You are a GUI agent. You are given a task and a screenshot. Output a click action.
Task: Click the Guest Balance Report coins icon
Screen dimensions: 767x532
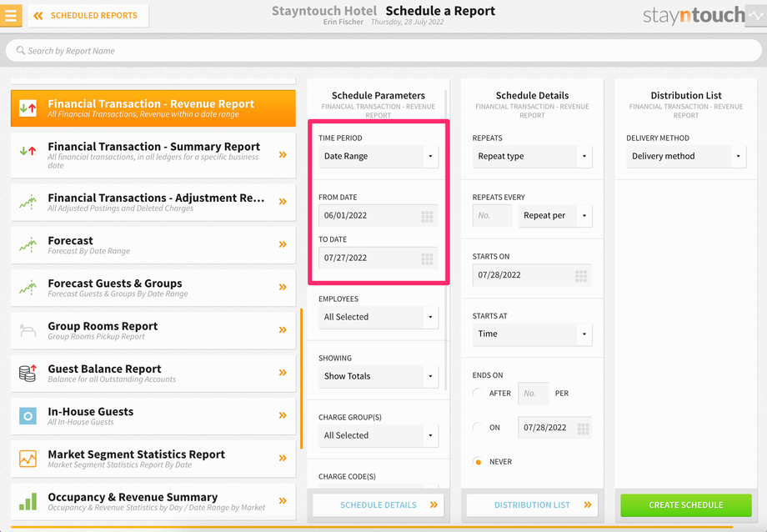(28, 373)
